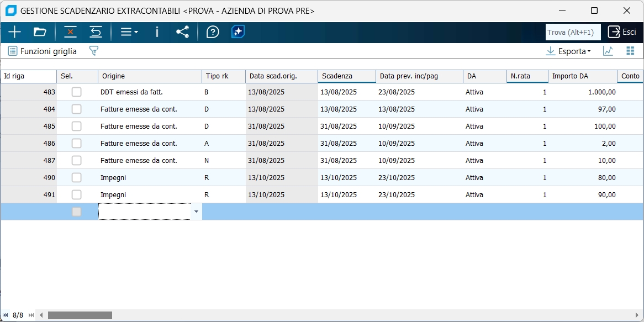The image size is (644, 322).
Task: Click the Scadenza column header
Action: 346,76
